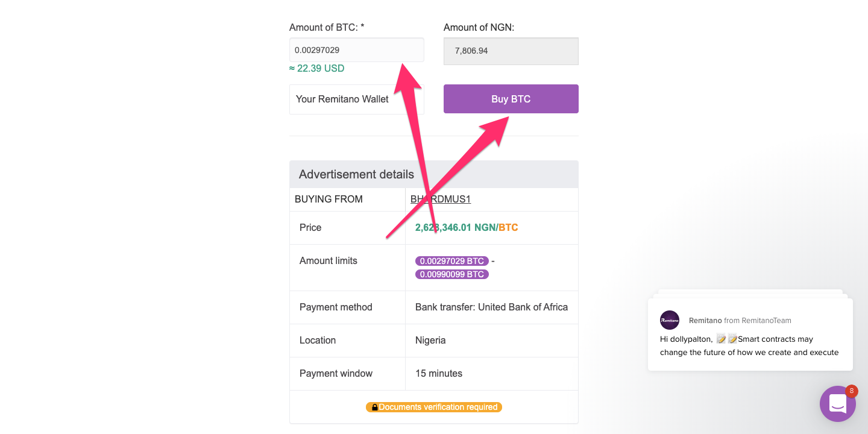
Task: Click the ≈ 22.39 USD estimate text
Action: pos(317,68)
